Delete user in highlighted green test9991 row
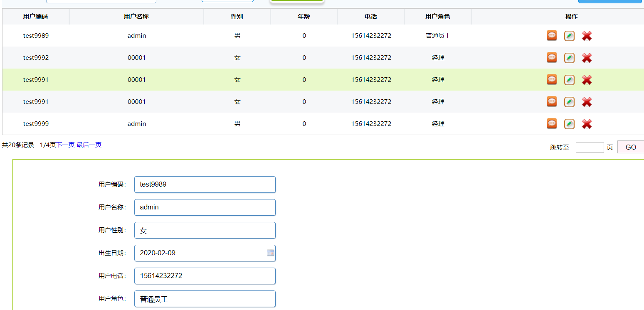Viewport: 644px width, 310px height. pos(587,80)
